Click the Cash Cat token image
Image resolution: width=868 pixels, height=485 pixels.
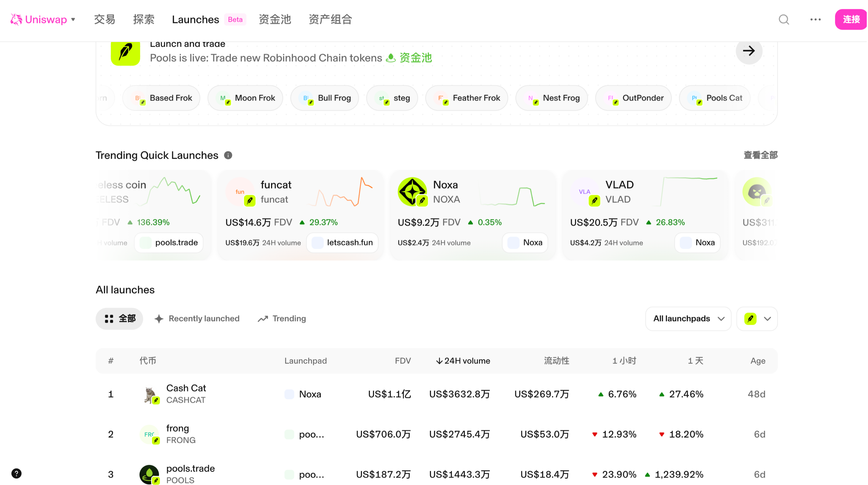[x=149, y=395]
